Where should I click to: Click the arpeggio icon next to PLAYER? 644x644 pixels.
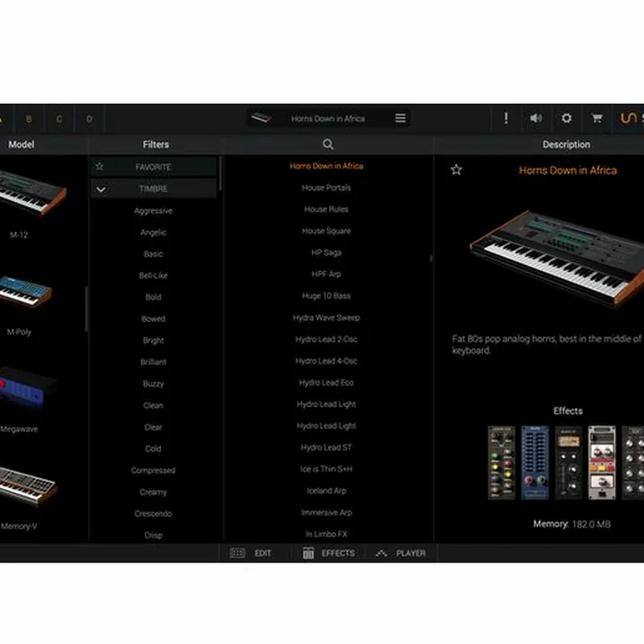381,554
